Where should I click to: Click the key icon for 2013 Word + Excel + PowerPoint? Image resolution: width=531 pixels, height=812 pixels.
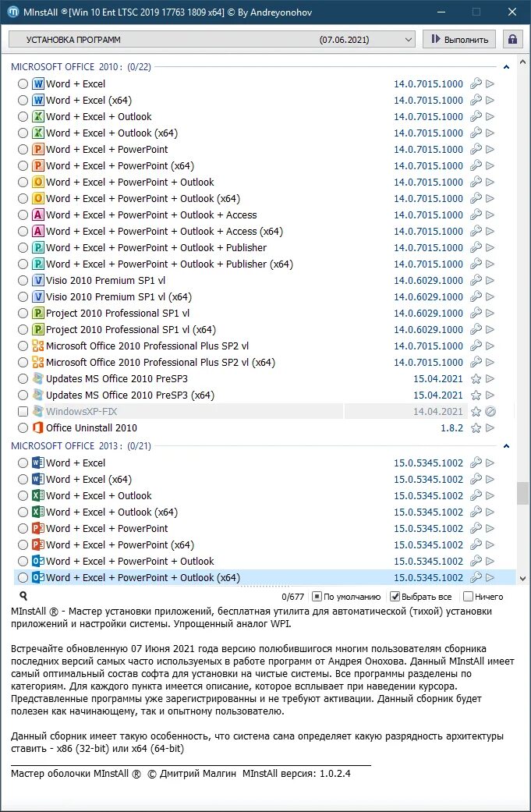click(x=476, y=528)
